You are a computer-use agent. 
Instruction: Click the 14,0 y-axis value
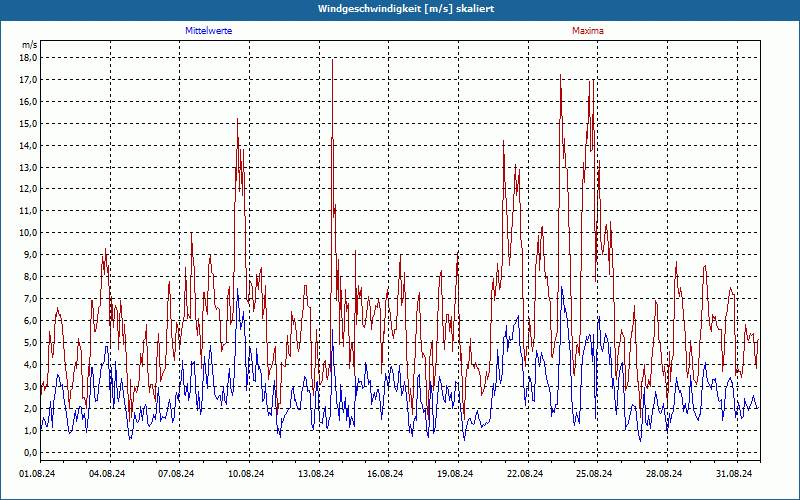[29, 145]
